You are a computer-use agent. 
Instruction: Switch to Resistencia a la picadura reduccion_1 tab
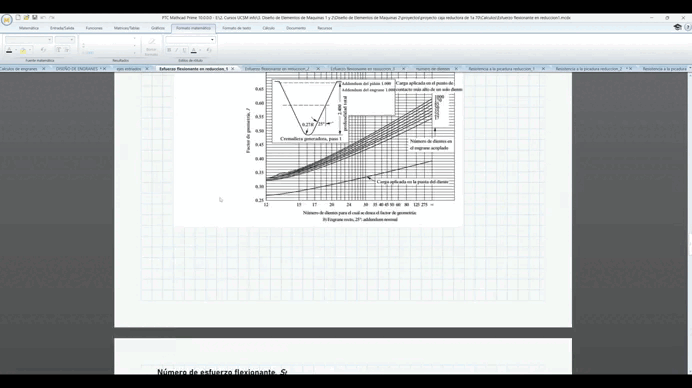point(501,69)
